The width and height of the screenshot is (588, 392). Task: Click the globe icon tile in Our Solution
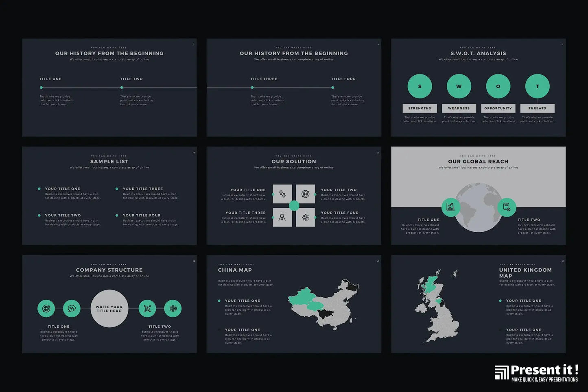(x=305, y=194)
